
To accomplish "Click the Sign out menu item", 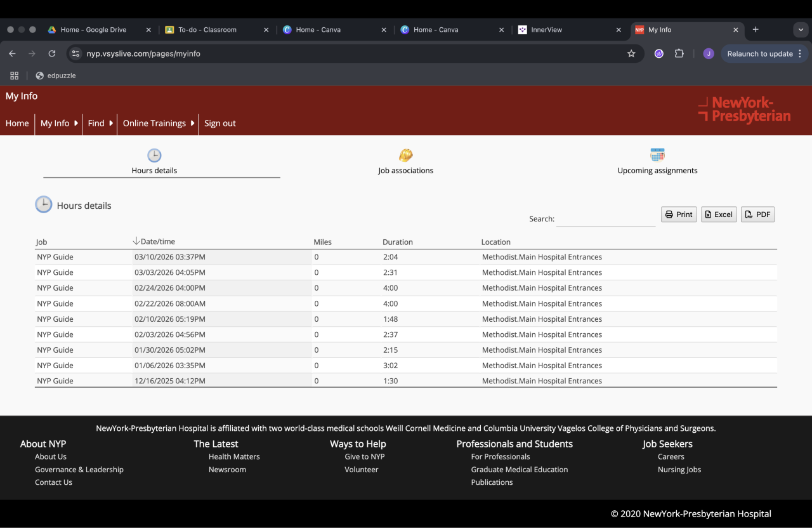I will click(x=219, y=123).
